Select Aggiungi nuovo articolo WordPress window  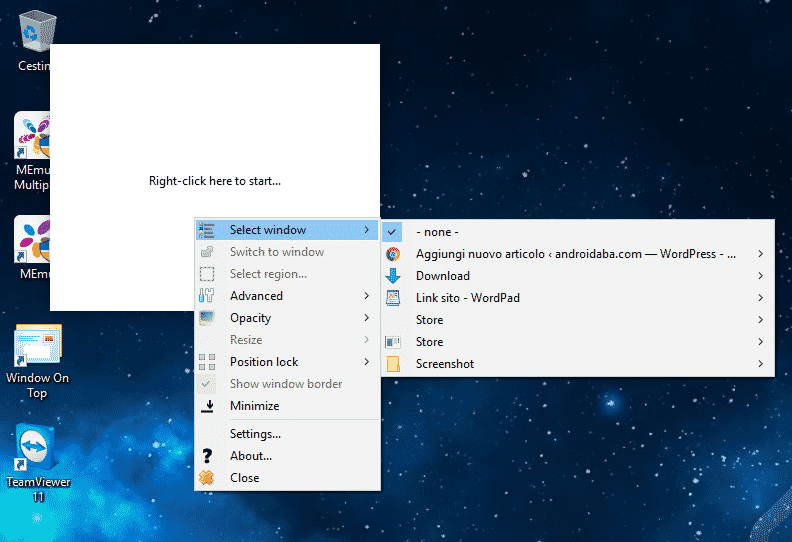pyautogui.click(x=578, y=254)
